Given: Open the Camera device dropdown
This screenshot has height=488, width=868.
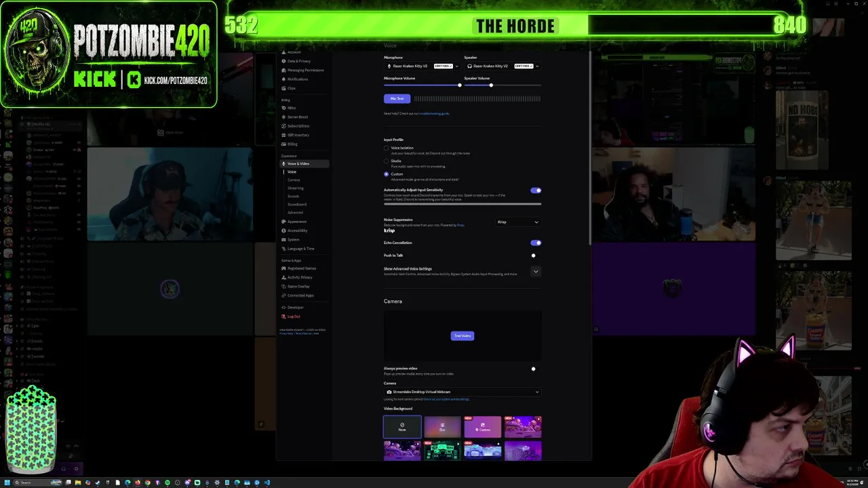Looking at the screenshot, I should 462,392.
